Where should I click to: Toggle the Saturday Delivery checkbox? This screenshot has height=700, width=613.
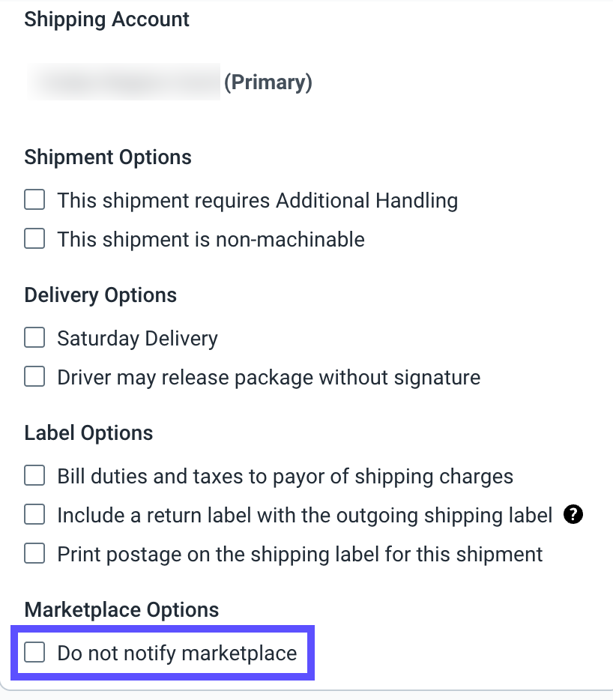34,337
